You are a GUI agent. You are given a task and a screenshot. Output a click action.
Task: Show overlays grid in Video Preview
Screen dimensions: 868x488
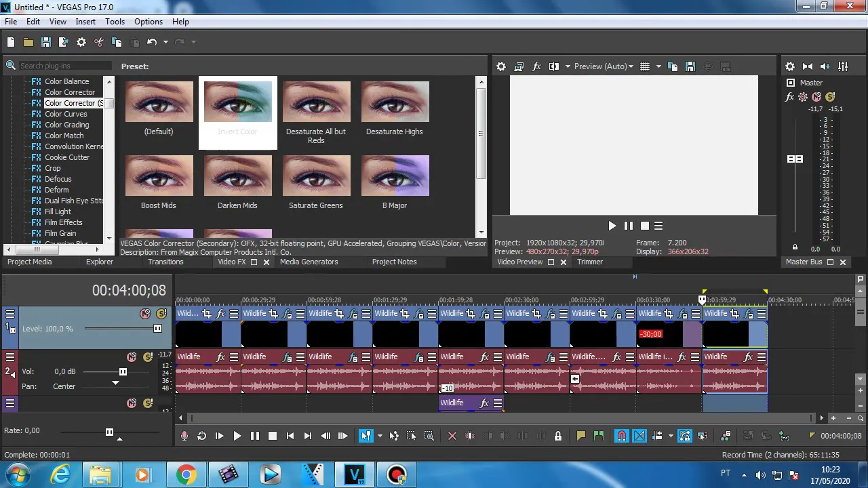645,66
